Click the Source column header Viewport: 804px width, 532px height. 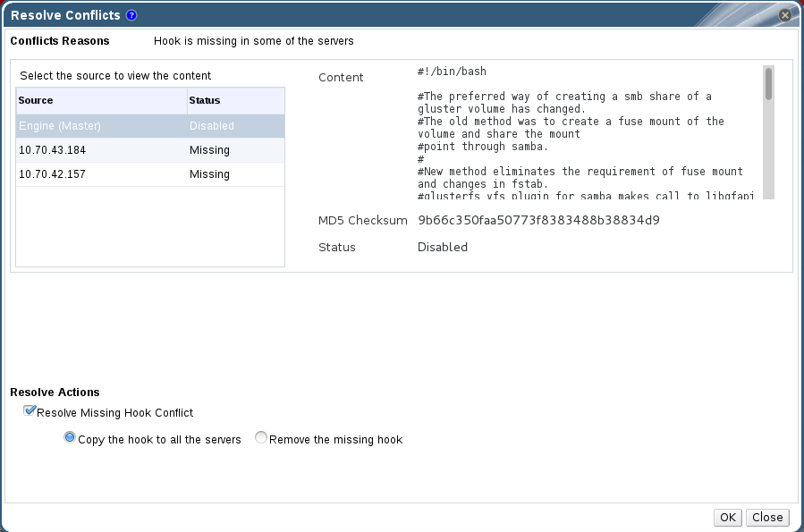tap(100, 100)
